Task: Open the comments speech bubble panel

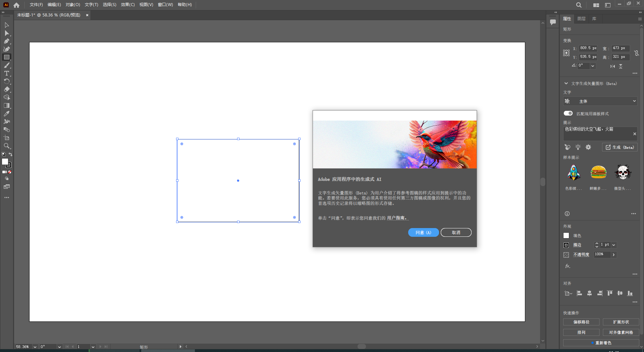Action: tap(553, 22)
